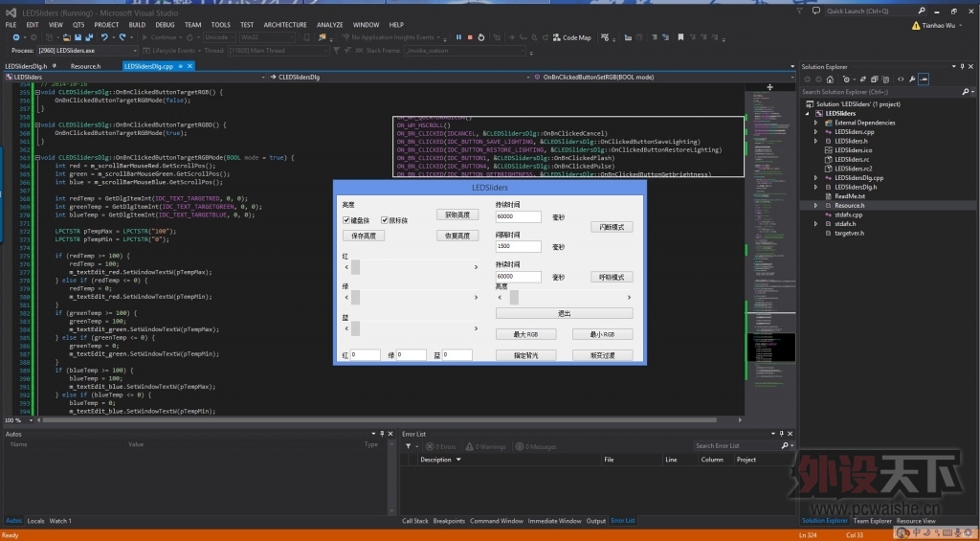This screenshot has width=980, height=541.
Task: Click Show All Files icon in Solution Explorer
Action: point(886,79)
